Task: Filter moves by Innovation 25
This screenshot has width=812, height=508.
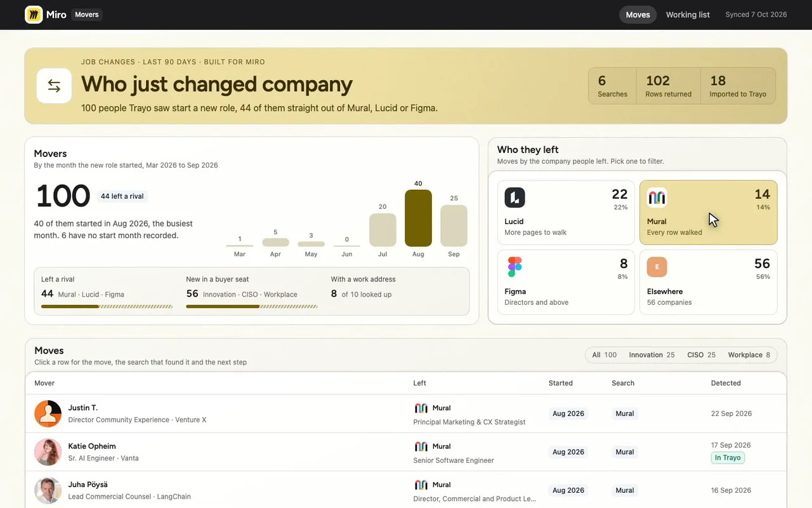Action: point(652,355)
